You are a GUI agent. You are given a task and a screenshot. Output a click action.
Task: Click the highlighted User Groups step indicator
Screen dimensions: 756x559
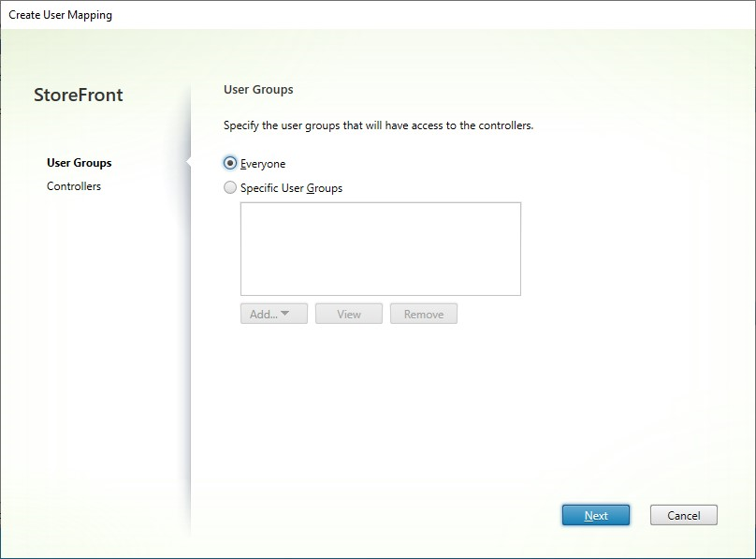tap(186, 163)
